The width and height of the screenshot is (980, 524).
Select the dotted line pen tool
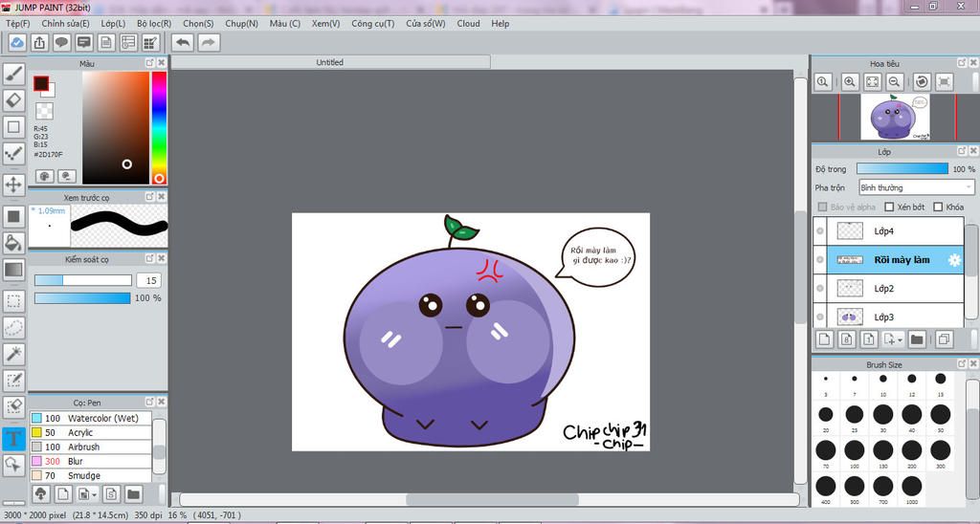[x=13, y=153]
